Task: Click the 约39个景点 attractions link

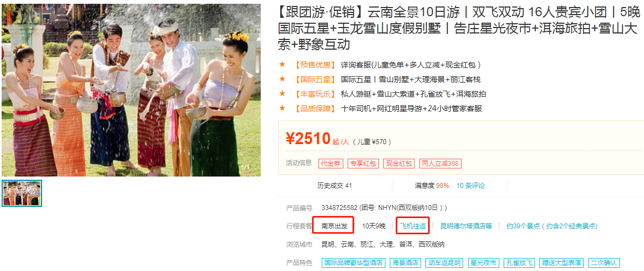Action: (552, 226)
